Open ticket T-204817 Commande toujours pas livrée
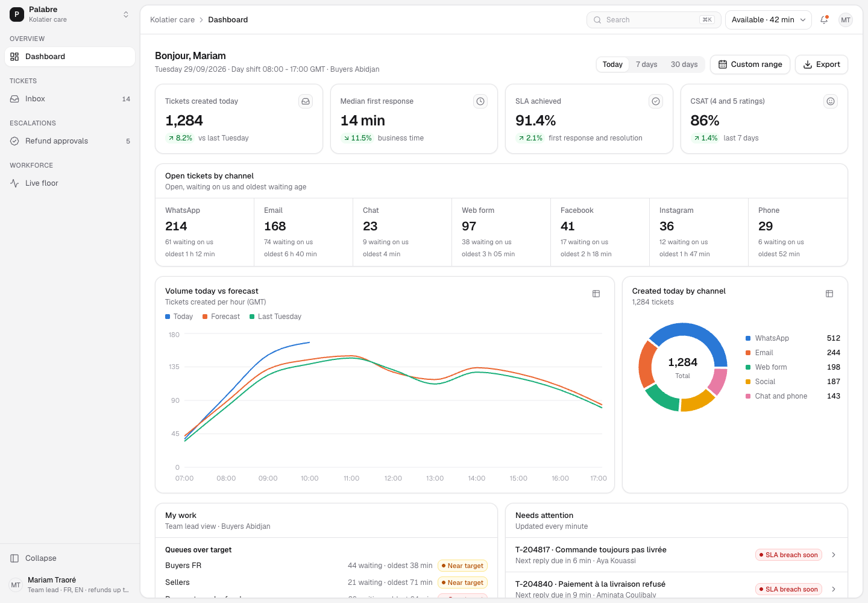The height and width of the screenshot is (603, 868). point(676,555)
